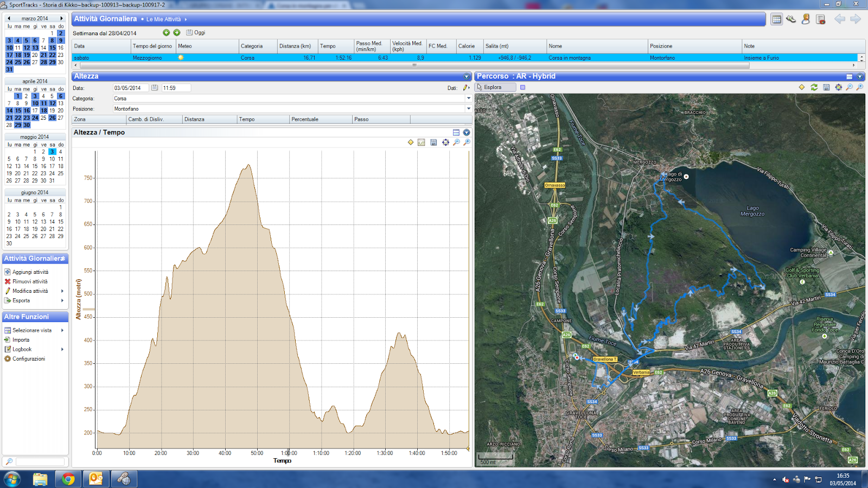This screenshot has height=488, width=868.
Task: Click Aggiungi attività
Action: coord(30,272)
